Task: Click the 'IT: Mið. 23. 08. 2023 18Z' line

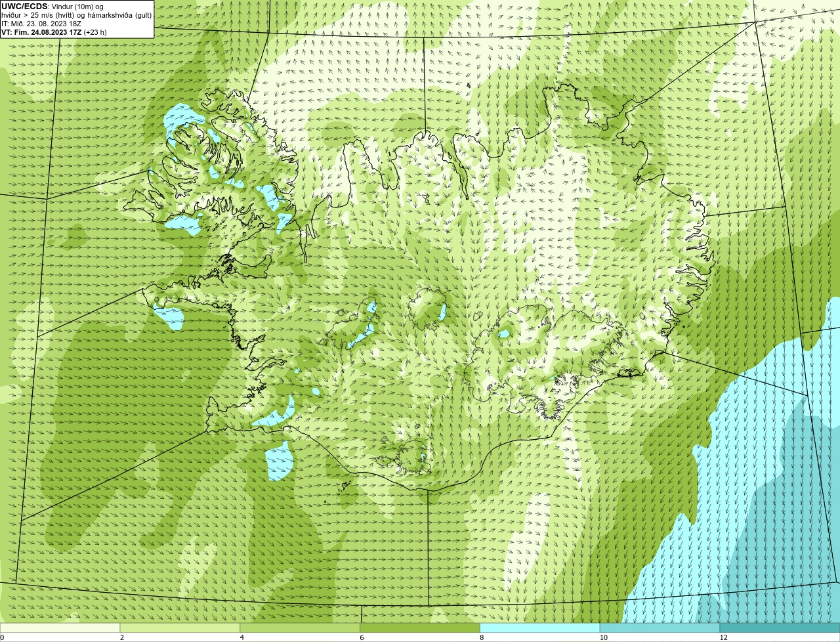Action: 41,24
